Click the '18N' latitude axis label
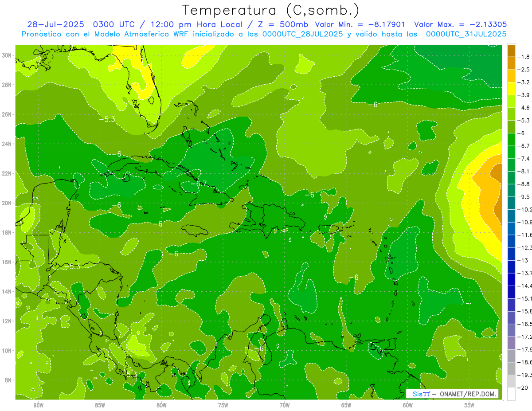 point(7,232)
